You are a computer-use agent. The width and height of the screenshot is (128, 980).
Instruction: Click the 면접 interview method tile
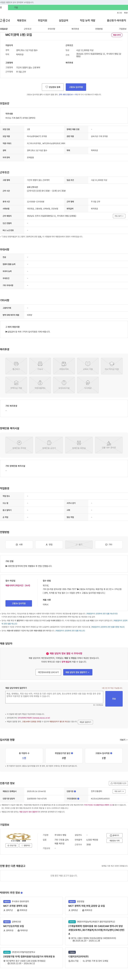pos(49,544)
